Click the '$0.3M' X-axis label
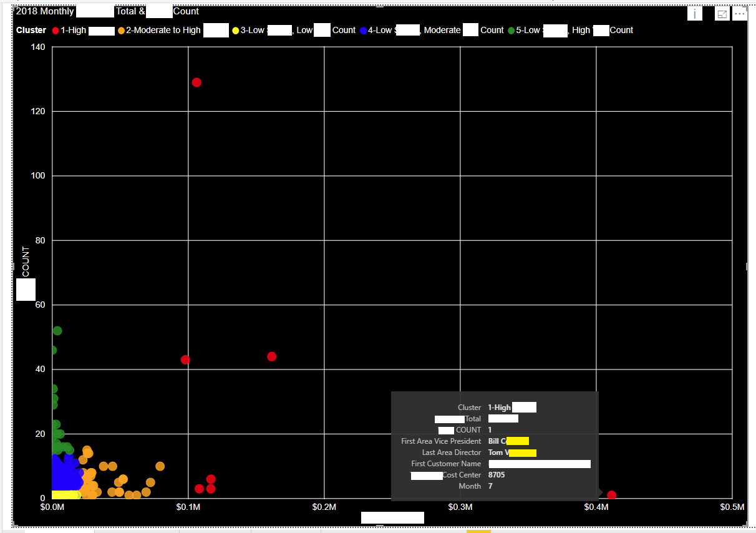Image resolution: width=756 pixels, height=533 pixels. click(x=460, y=507)
